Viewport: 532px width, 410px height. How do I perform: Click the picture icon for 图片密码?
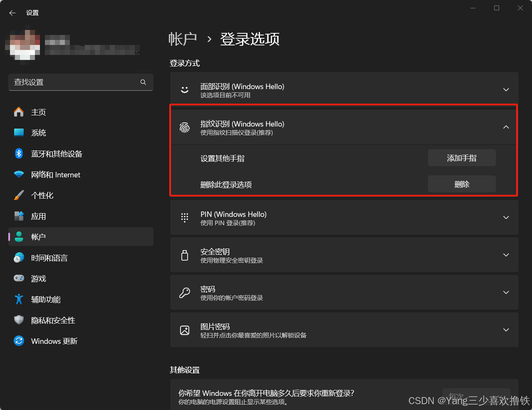pos(185,330)
